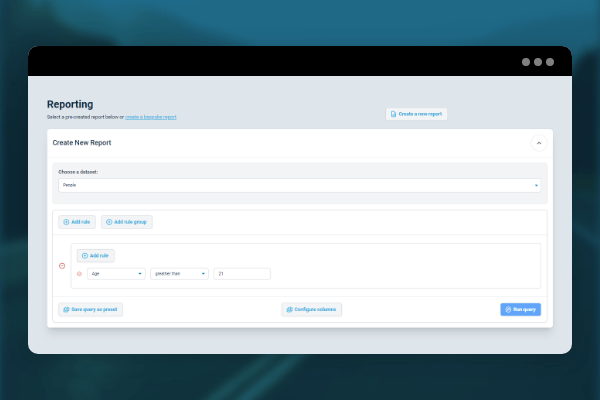Open the Choose a dataset dropdown

click(x=299, y=185)
